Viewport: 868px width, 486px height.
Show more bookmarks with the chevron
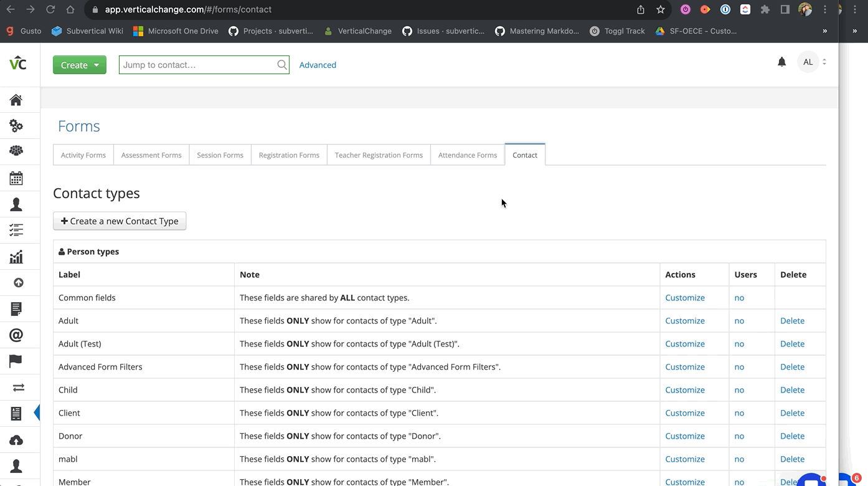825,31
